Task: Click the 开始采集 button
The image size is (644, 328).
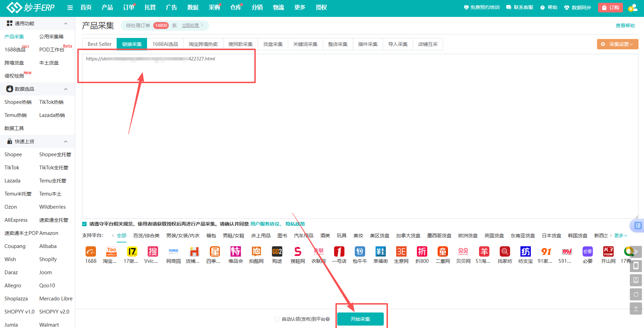Action: pyautogui.click(x=360, y=319)
